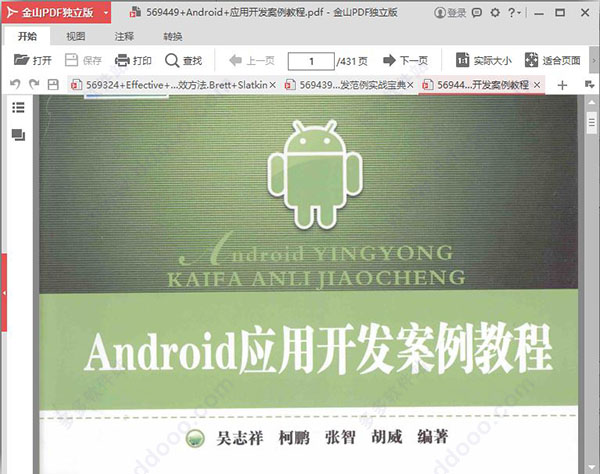Click the 打印 print button
Screen dimensions: 600x474
tap(133, 60)
